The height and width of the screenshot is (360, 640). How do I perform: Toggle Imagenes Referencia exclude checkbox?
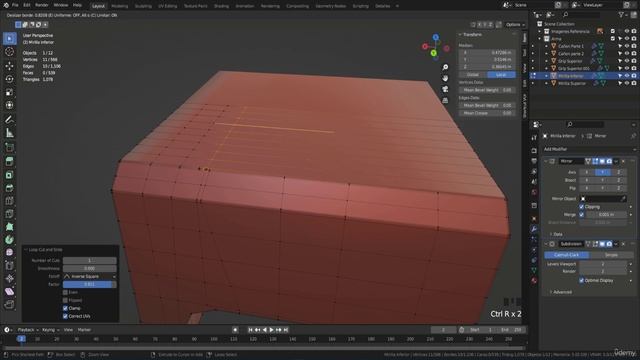tap(613, 31)
